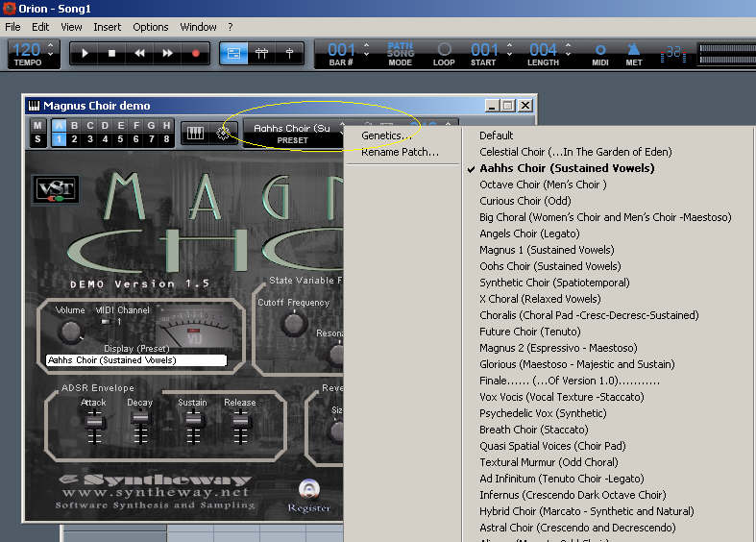Select pattern number 5

(x=120, y=139)
